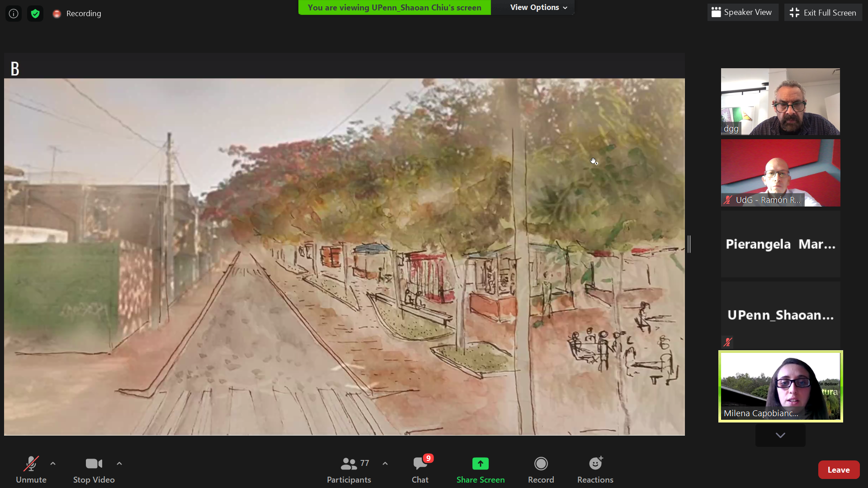Exit Full Screen mode
This screenshot has width=868, height=488.
click(823, 13)
